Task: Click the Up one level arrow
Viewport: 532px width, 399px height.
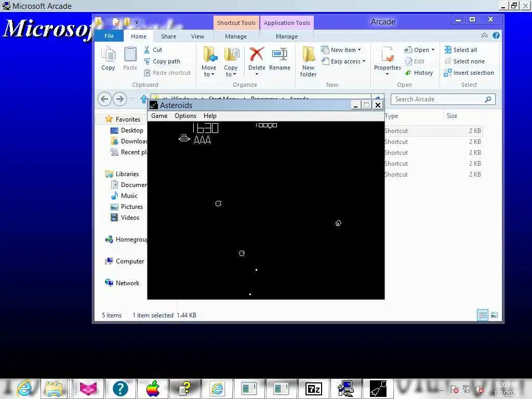Action: click(x=143, y=99)
